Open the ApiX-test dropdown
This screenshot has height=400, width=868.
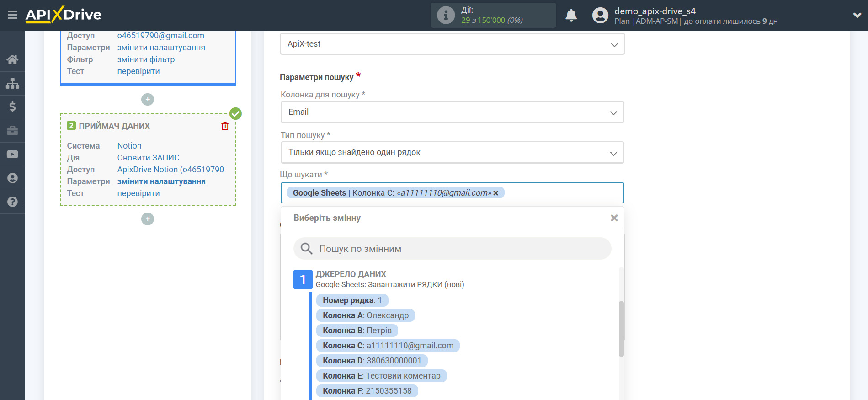(452, 44)
